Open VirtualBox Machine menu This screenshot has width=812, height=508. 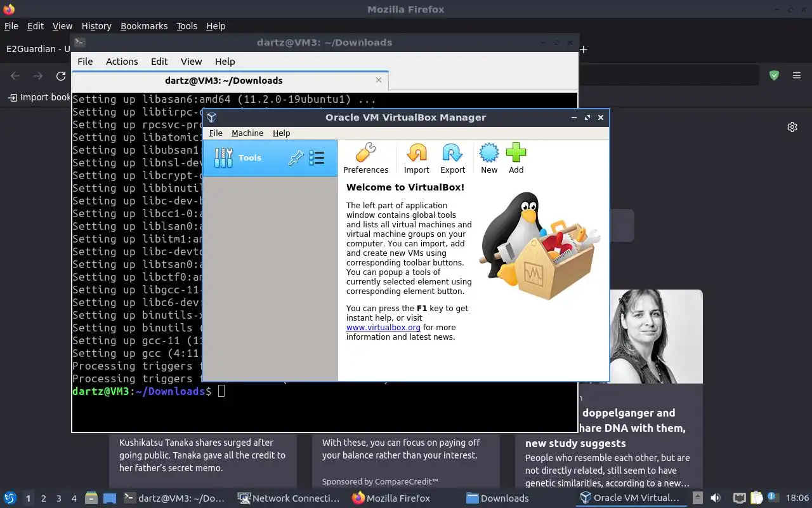pyautogui.click(x=247, y=133)
